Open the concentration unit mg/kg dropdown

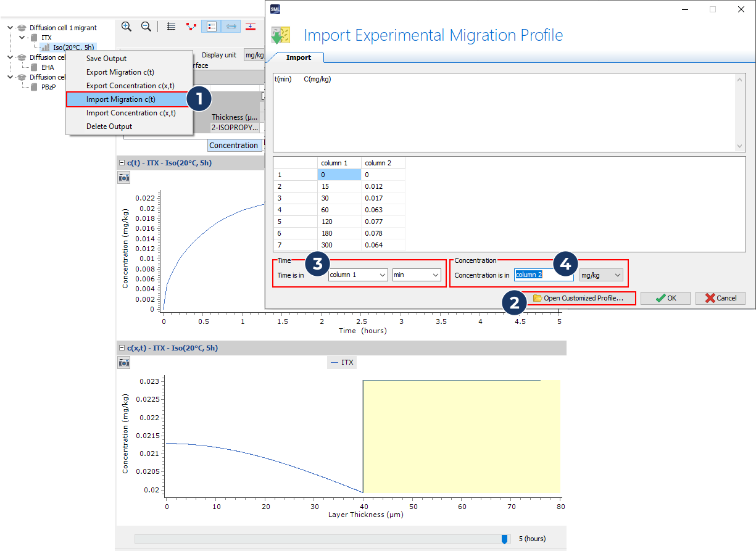point(601,275)
